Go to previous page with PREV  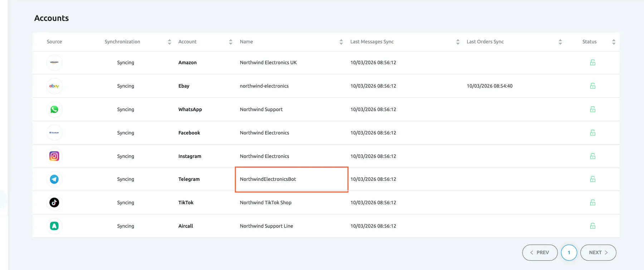pyautogui.click(x=540, y=252)
